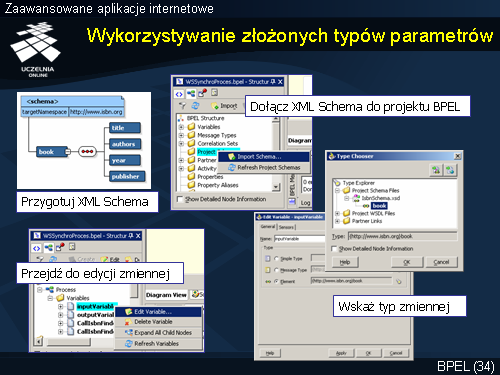
Task: Click document icon beside red pin above Import
Action: [214, 92]
